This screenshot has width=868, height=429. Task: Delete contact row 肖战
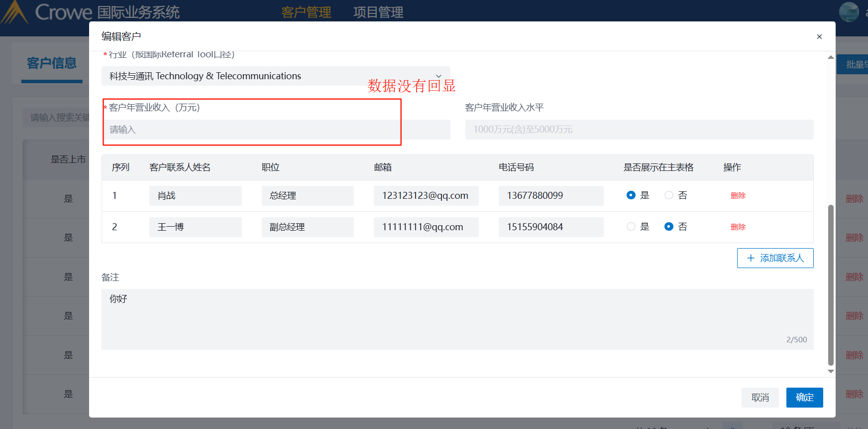tap(738, 196)
